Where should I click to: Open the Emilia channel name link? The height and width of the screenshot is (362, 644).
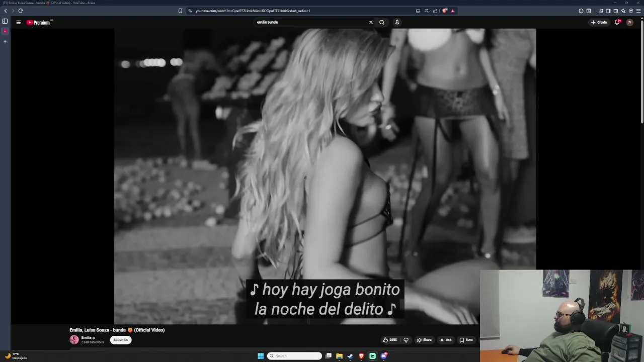tap(87, 338)
